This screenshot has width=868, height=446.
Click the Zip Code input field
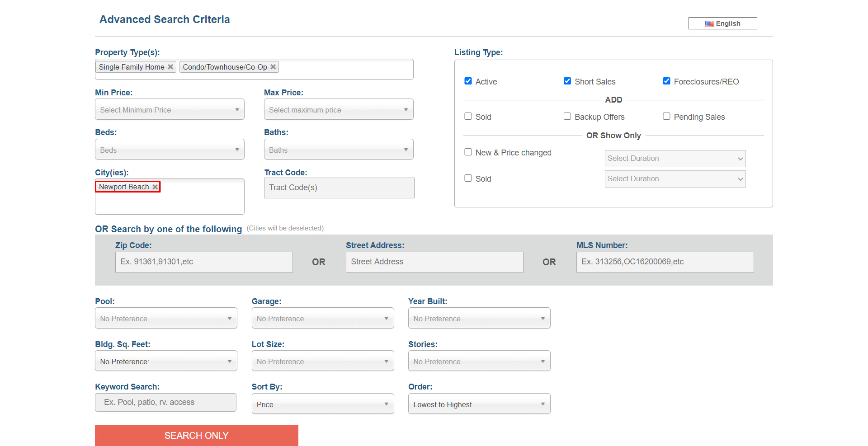tap(204, 262)
